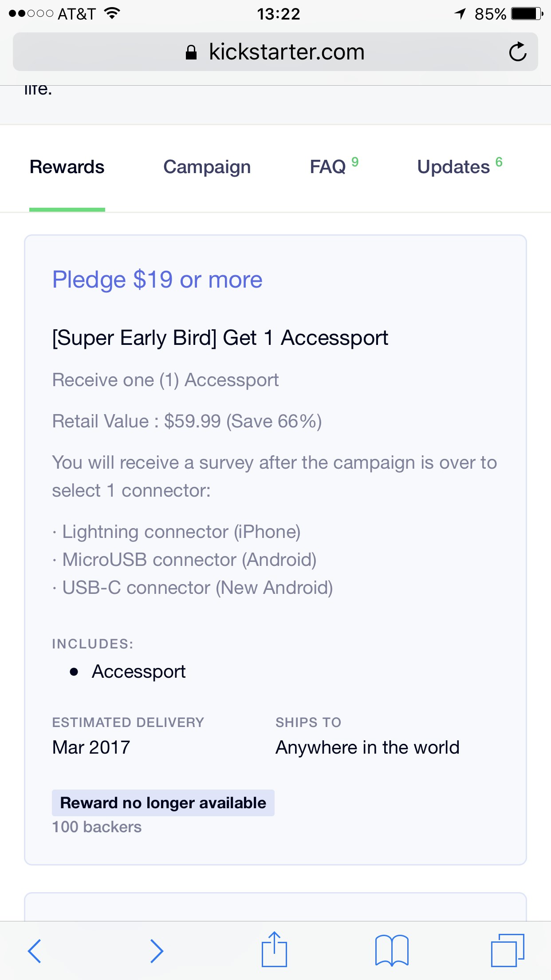Tap the Wi-Fi status icon

click(112, 14)
